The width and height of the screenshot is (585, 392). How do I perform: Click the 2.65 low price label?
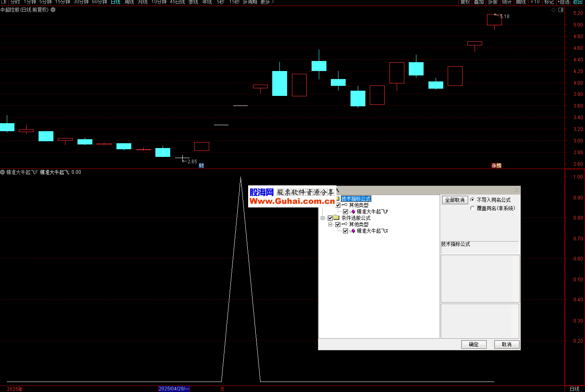(x=192, y=162)
